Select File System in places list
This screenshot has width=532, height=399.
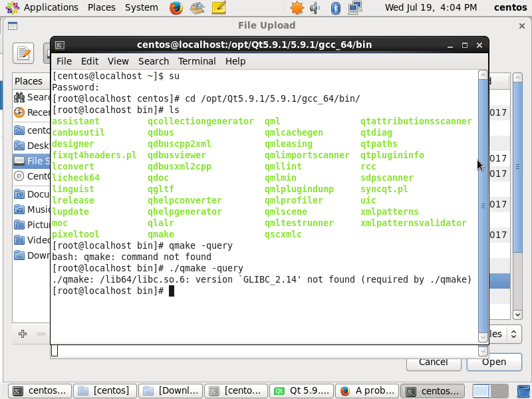tap(31, 161)
